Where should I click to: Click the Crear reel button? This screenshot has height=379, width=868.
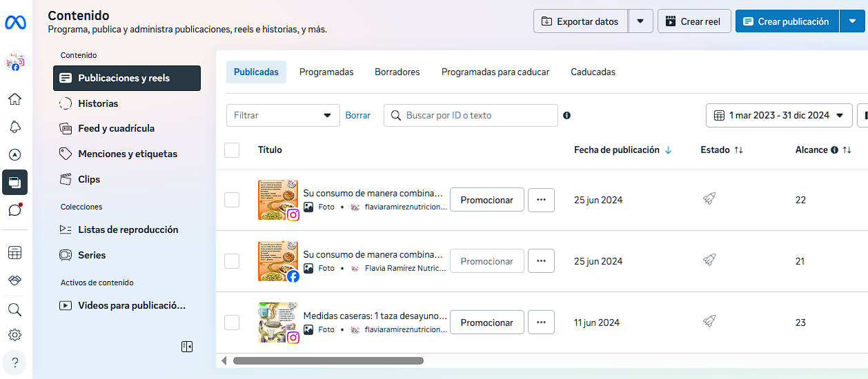693,21
